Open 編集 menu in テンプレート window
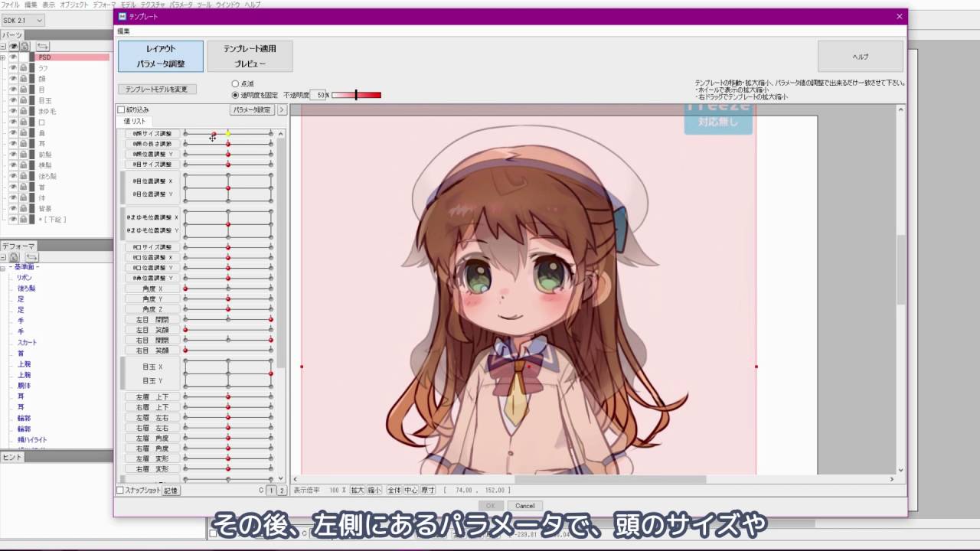980x551 pixels. click(x=123, y=31)
